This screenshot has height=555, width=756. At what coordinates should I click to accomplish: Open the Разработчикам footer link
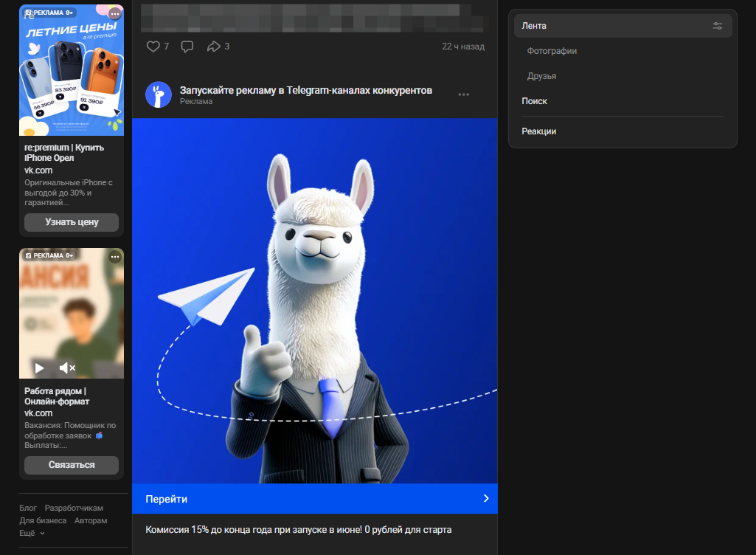[x=74, y=508]
